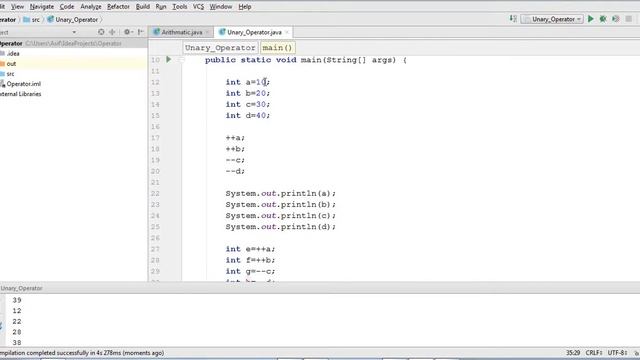Click 'System.out.println(a);' line

[x=281, y=193]
